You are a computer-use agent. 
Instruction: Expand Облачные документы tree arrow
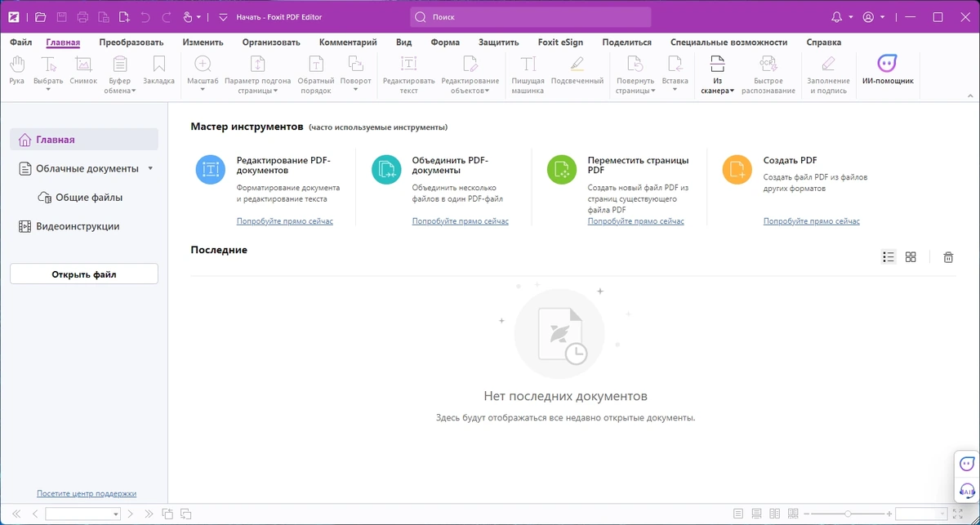click(150, 169)
